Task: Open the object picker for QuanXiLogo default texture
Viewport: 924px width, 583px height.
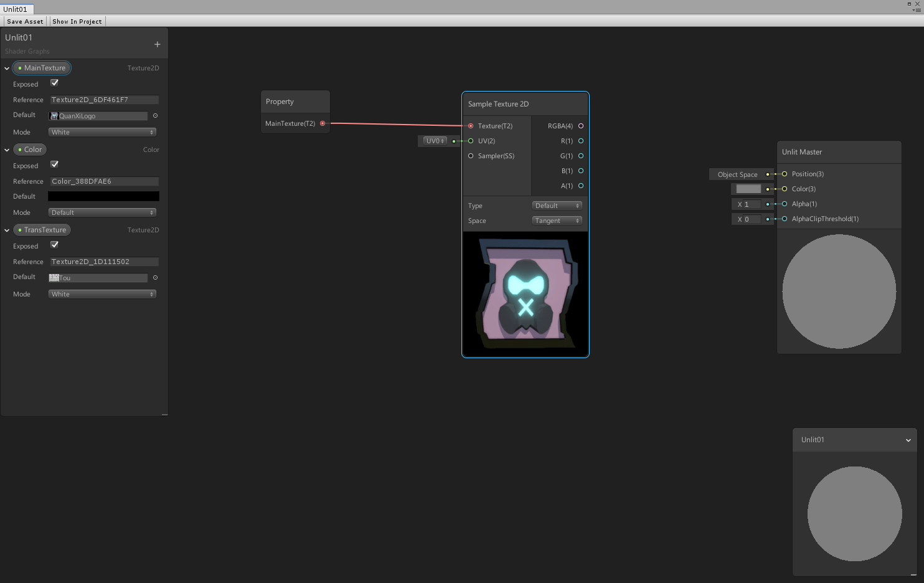Action: (154, 115)
